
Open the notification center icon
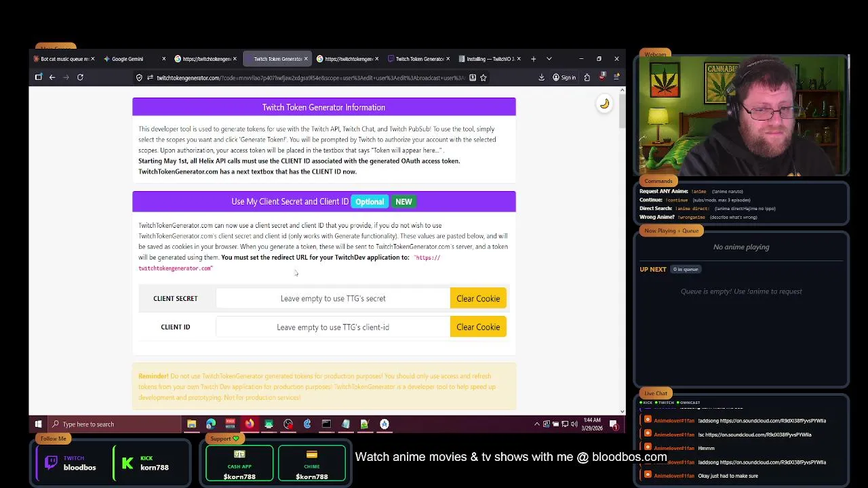[x=614, y=424]
